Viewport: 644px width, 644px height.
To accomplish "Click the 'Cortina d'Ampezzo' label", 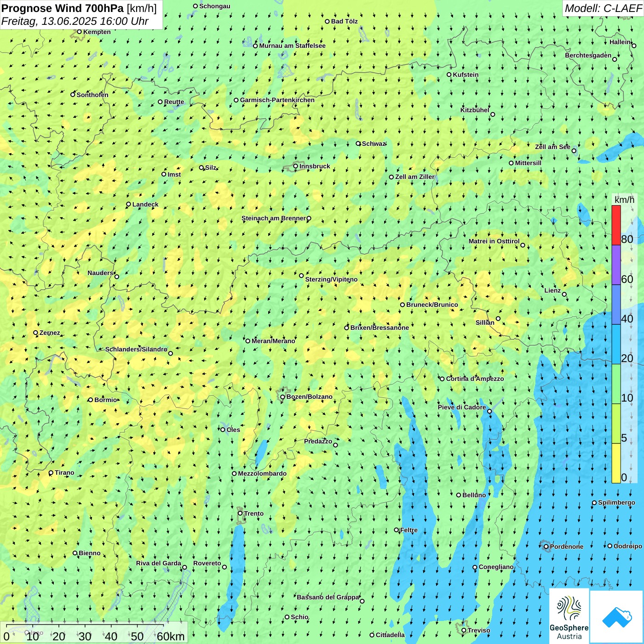I will [x=475, y=379].
